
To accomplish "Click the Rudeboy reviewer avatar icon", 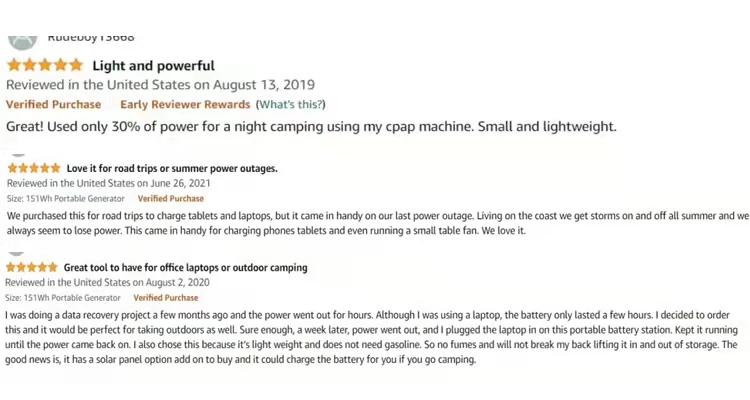I will (22, 42).
